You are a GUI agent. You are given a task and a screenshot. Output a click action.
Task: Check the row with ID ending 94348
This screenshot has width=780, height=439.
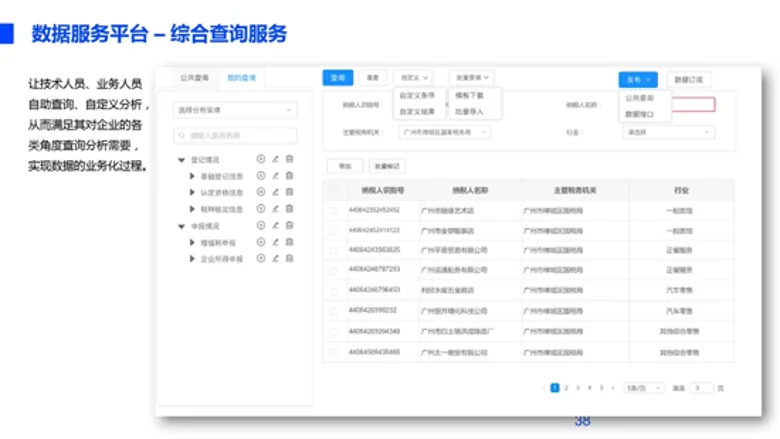tap(333, 332)
